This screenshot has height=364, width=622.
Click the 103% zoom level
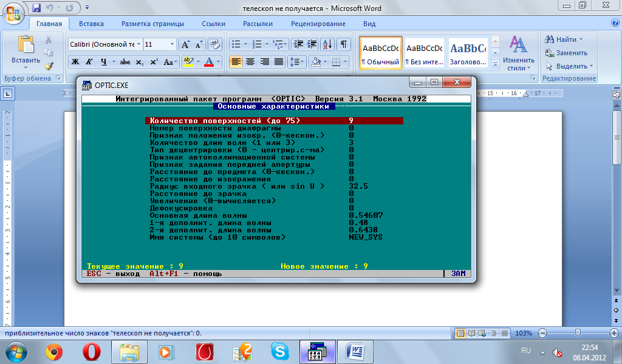524,333
